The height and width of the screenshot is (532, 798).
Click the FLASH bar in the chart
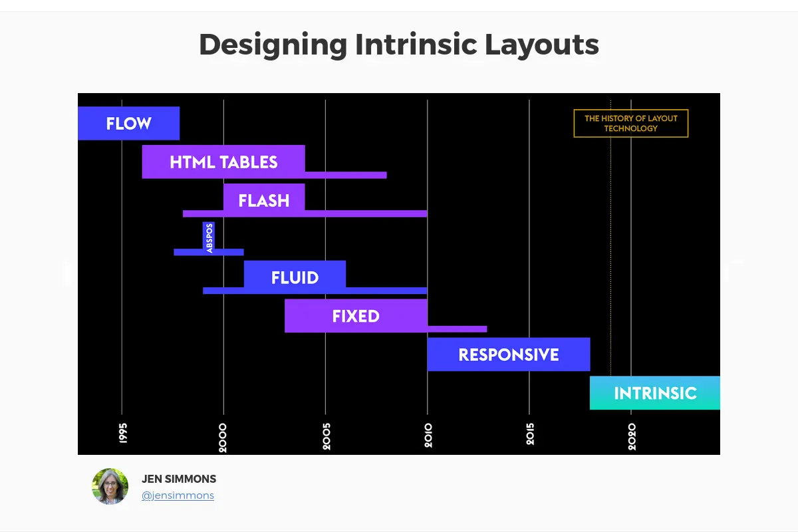click(x=264, y=200)
